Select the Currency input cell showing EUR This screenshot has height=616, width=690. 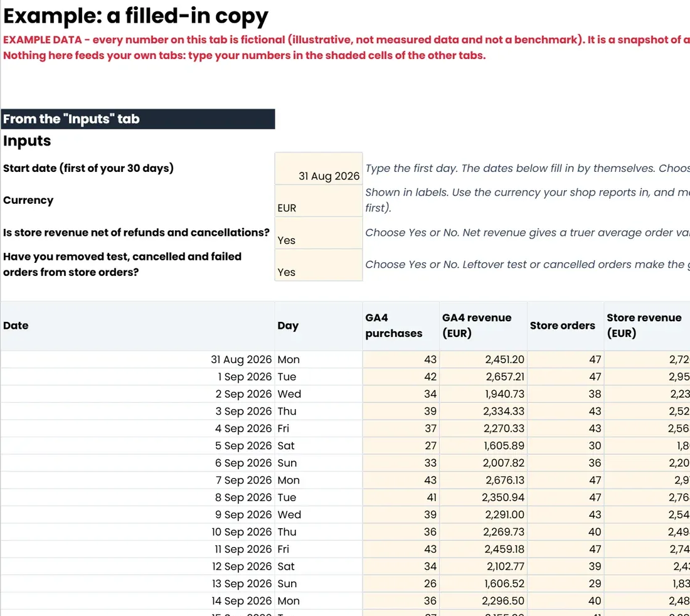coord(319,201)
